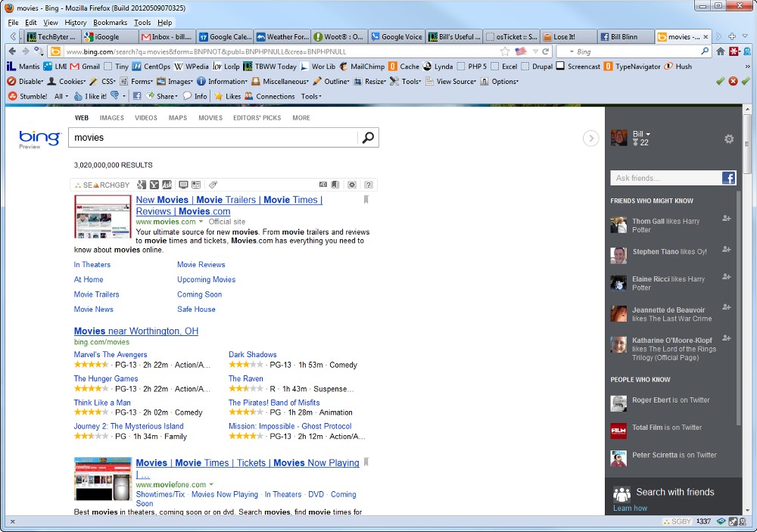Bookmark page with star icon
This screenshot has width=757, height=532.
tap(505, 51)
